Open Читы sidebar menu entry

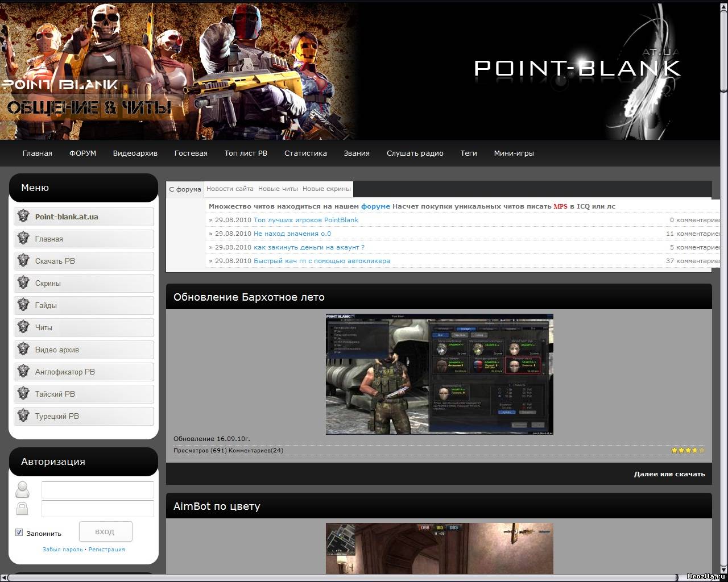click(x=84, y=327)
